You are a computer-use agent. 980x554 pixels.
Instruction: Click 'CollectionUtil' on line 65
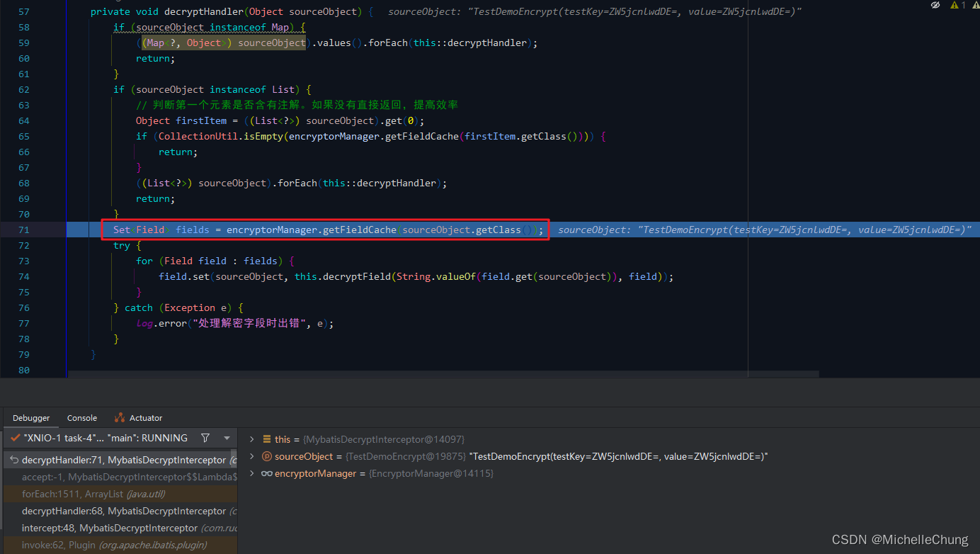pyautogui.click(x=198, y=136)
